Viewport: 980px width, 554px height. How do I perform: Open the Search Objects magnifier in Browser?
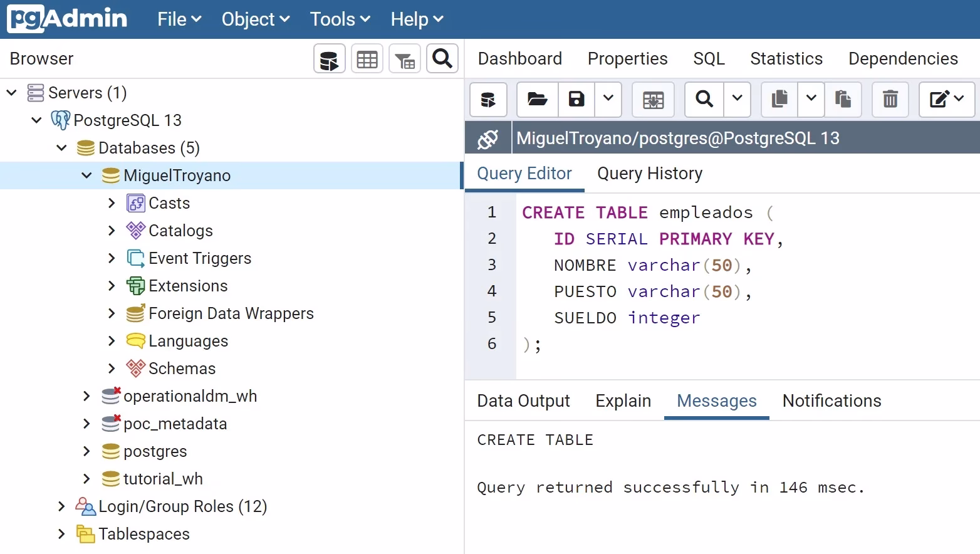click(442, 60)
